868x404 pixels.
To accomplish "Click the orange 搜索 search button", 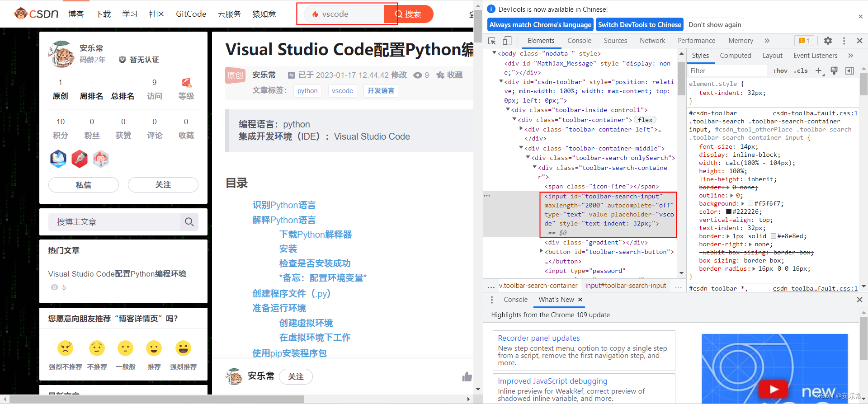I will 409,14.
